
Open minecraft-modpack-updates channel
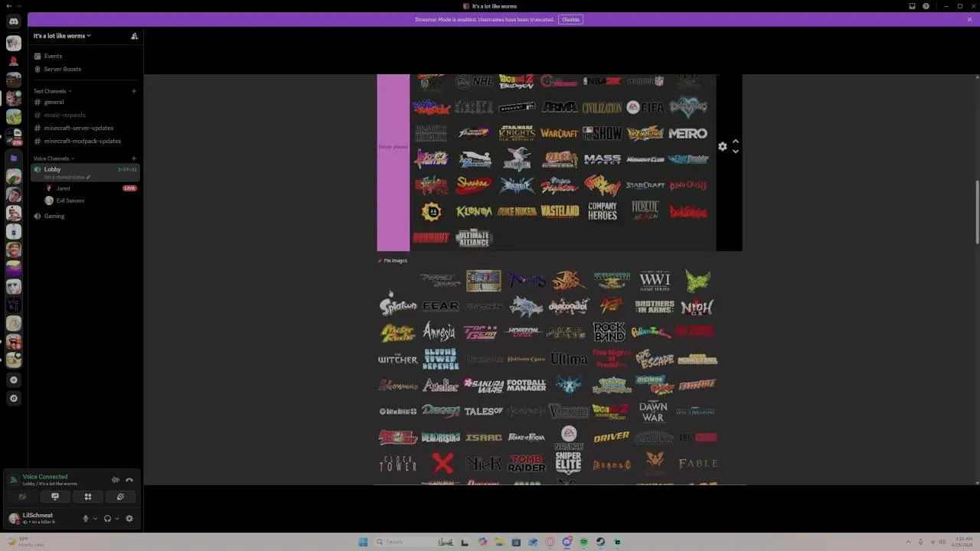tap(85, 141)
